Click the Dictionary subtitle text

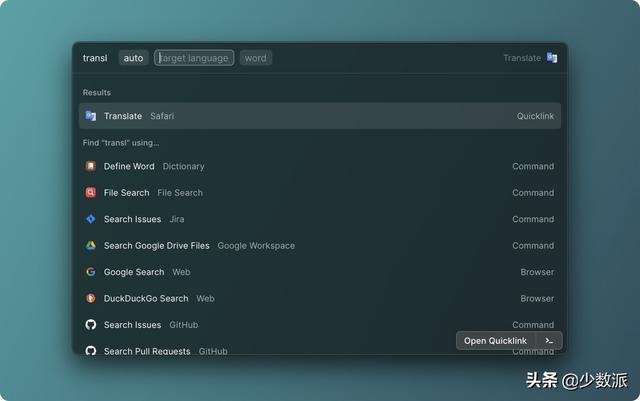(x=183, y=166)
